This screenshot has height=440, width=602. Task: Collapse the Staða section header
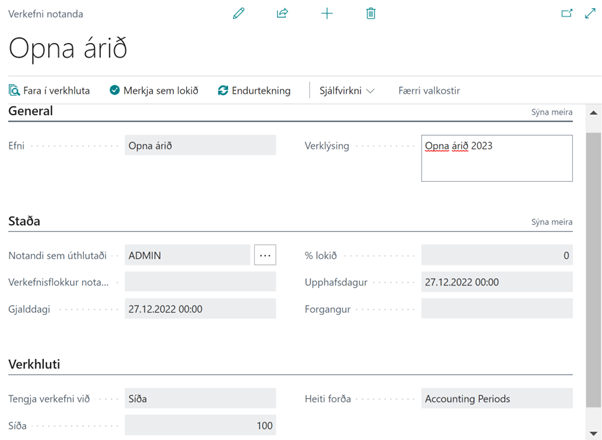pos(24,221)
